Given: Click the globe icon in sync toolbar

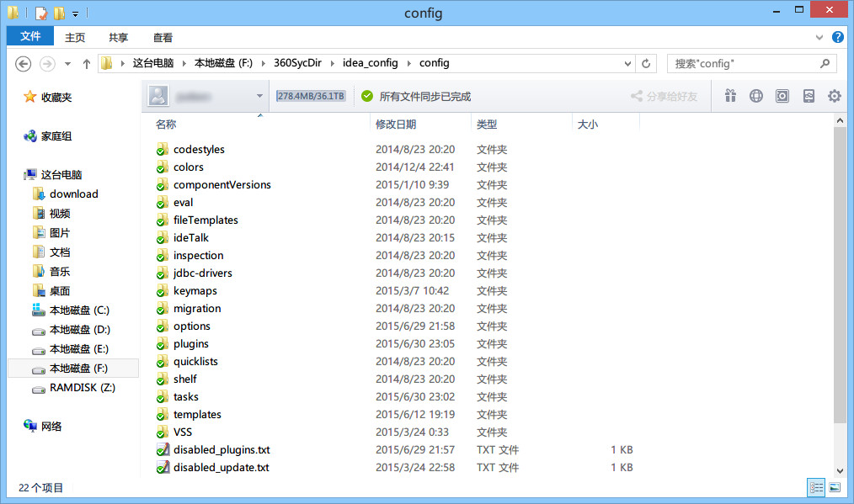Looking at the screenshot, I should (756, 95).
